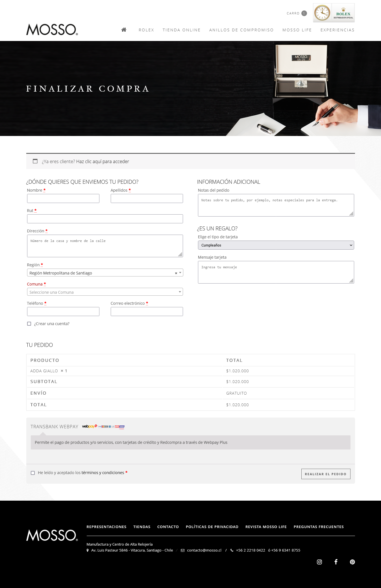
Task: Check the ¿Crear una cuenta? checkbox
Action: [29, 324]
